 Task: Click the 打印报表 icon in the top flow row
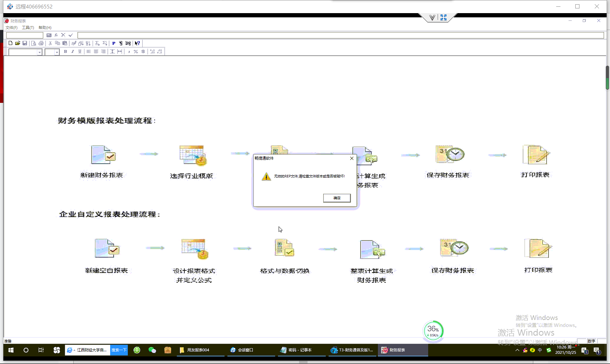(536, 154)
